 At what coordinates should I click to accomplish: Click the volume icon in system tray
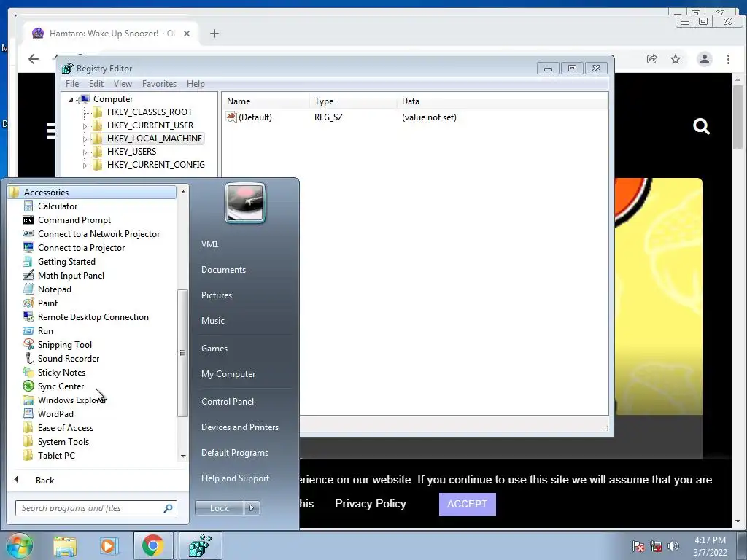673,545
